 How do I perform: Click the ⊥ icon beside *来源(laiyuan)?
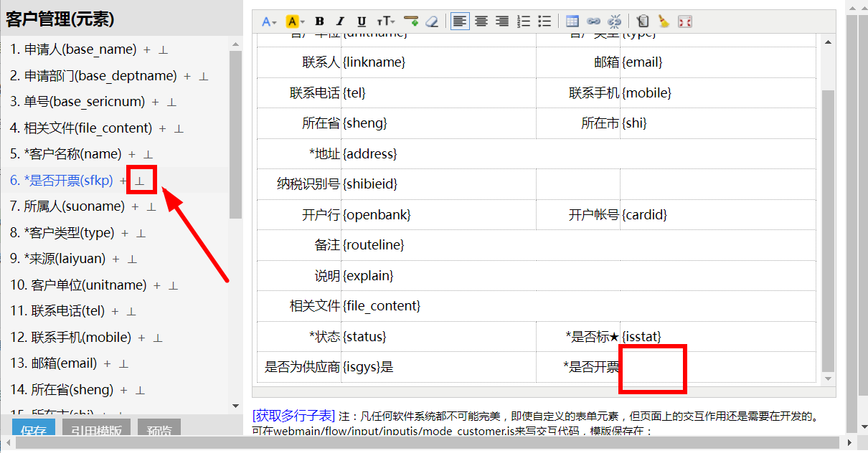pyautogui.click(x=132, y=259)
